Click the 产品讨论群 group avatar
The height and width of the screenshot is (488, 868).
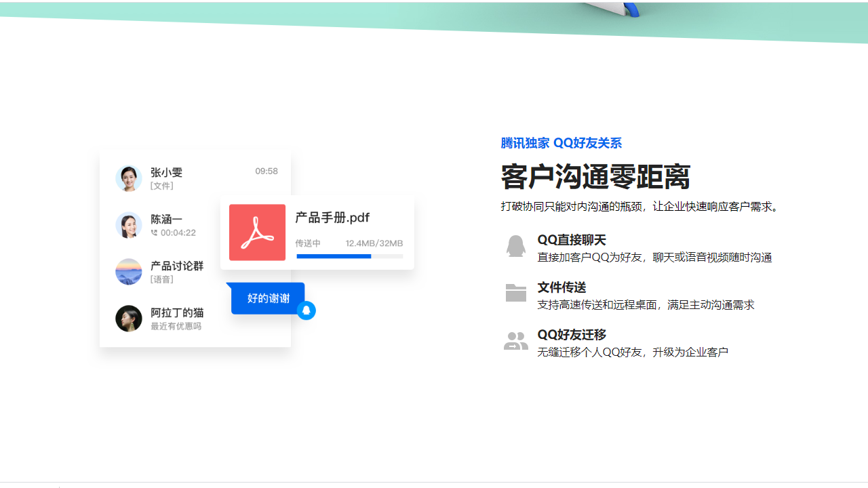pos(128,272)
